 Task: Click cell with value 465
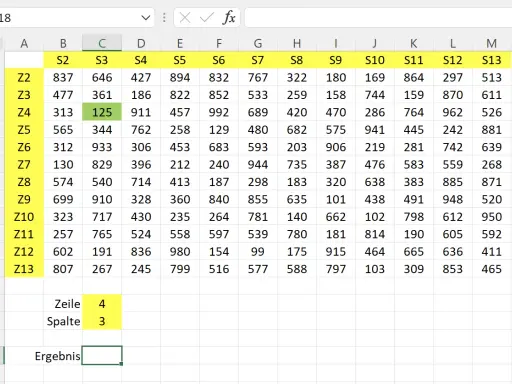pos(492,269)
